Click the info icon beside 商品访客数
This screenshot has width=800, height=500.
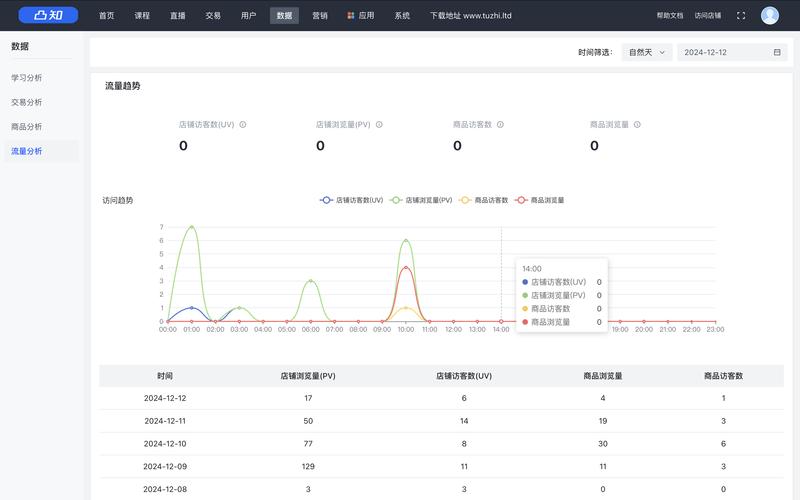[500, 124]
